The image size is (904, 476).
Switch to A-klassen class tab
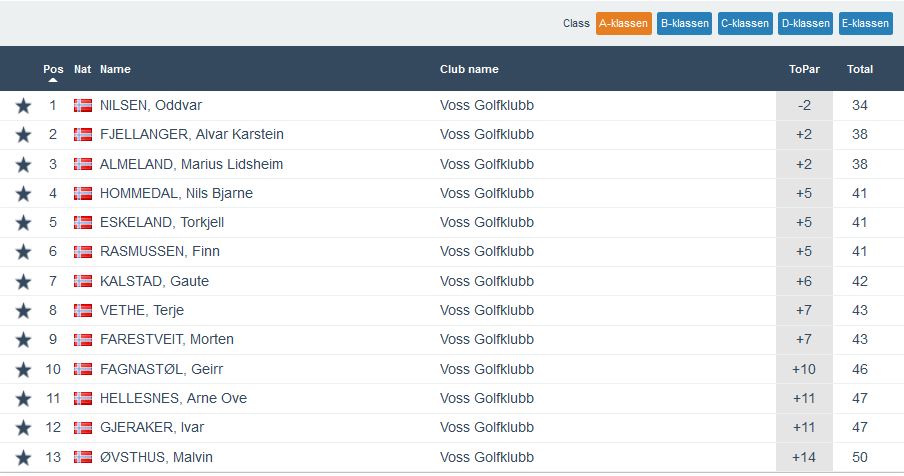623,23
